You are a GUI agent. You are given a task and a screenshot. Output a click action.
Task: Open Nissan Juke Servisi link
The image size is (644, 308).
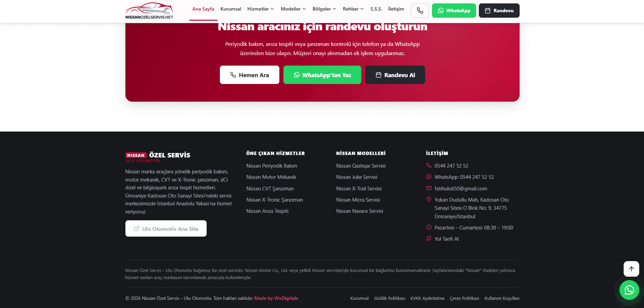click(357, 177)
